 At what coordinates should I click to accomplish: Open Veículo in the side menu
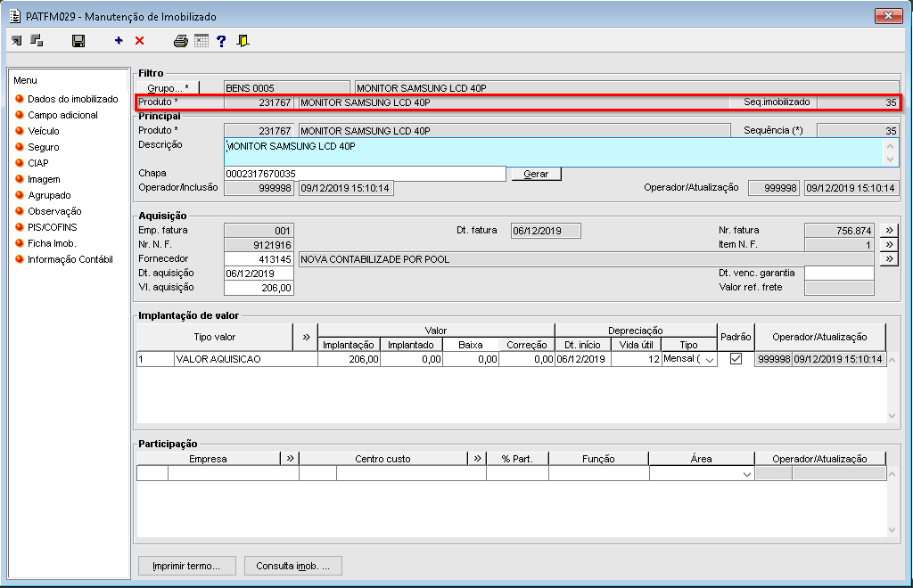43,131
